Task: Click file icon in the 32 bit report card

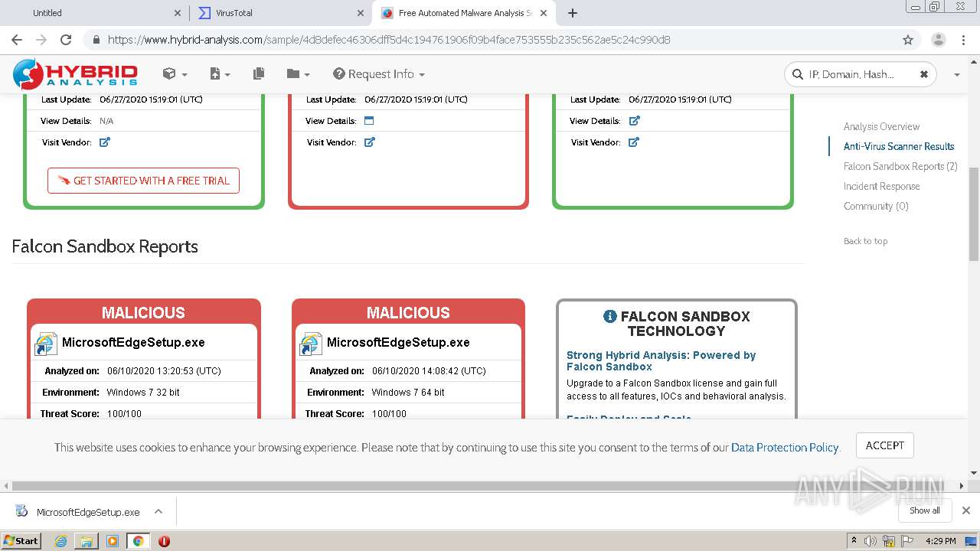Action: [46, 344]
